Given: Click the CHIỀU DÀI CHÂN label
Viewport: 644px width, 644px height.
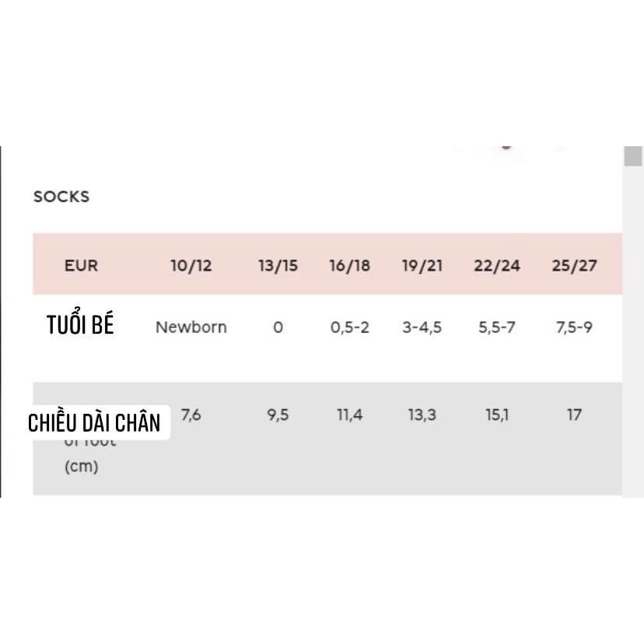Looking at the screenshot, I should (x=94, y=422).
